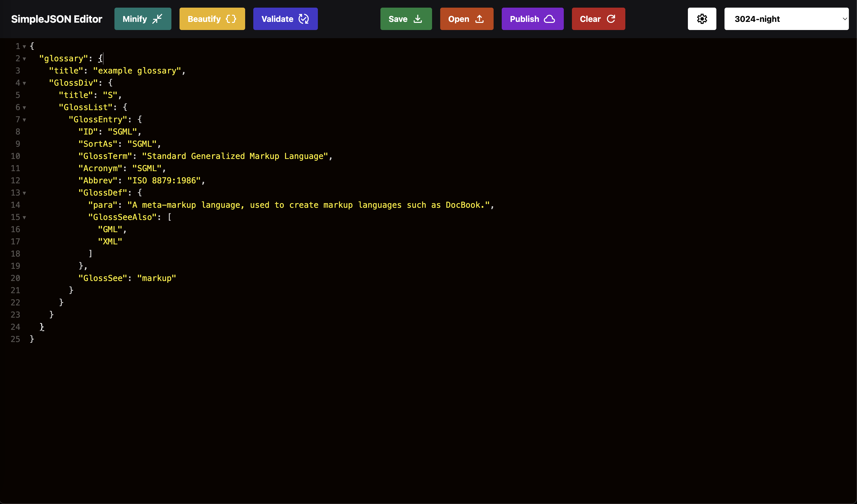Image resolution: width=857 pixels, height=504 pixels.
Task: Click line number 10 in the gutter
Action: 16,156
